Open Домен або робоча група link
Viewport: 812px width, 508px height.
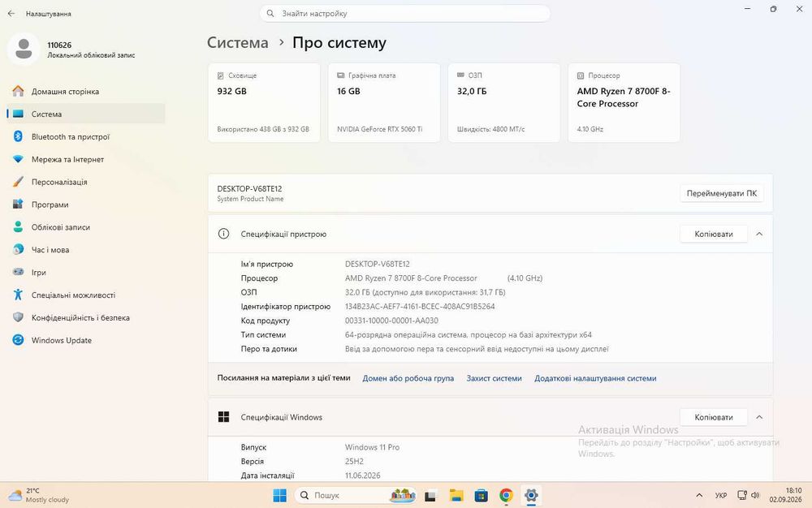tap(408, 378)
